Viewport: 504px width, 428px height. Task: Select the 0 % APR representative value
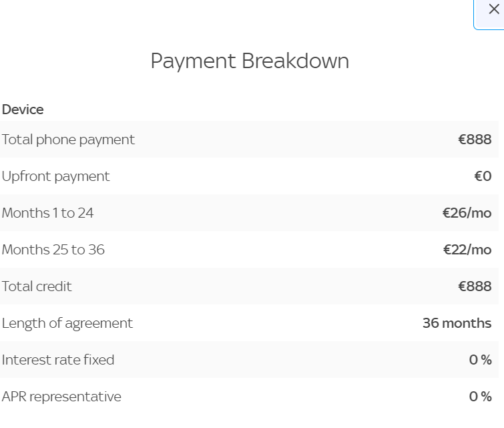[x=480, y=397]
